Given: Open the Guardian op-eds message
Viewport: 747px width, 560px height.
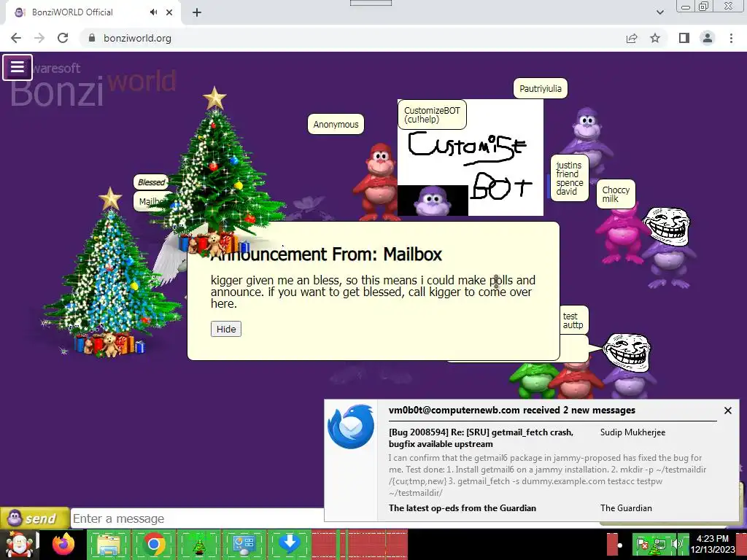Looking at the screenshot, I should tap(462, 508).
